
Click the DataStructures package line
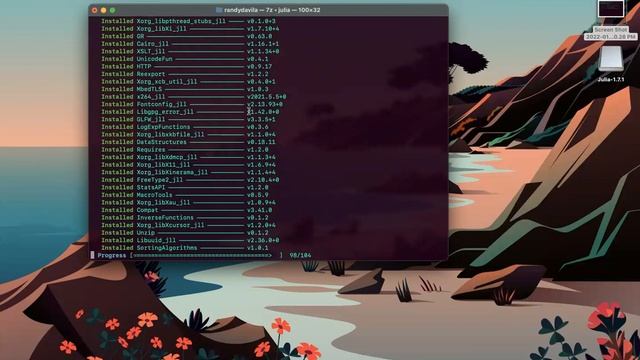pyautogui.click(x=188, y=142)
